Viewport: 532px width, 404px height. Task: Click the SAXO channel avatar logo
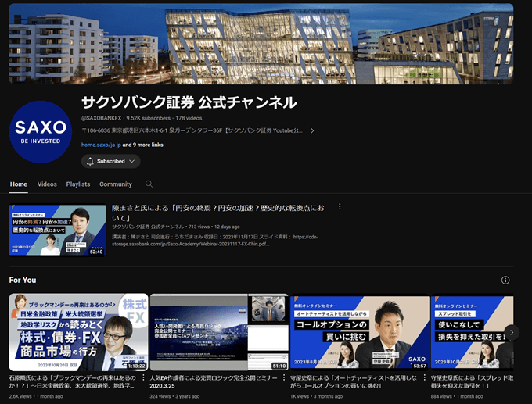pyautogui.click(x=41, y=132)
